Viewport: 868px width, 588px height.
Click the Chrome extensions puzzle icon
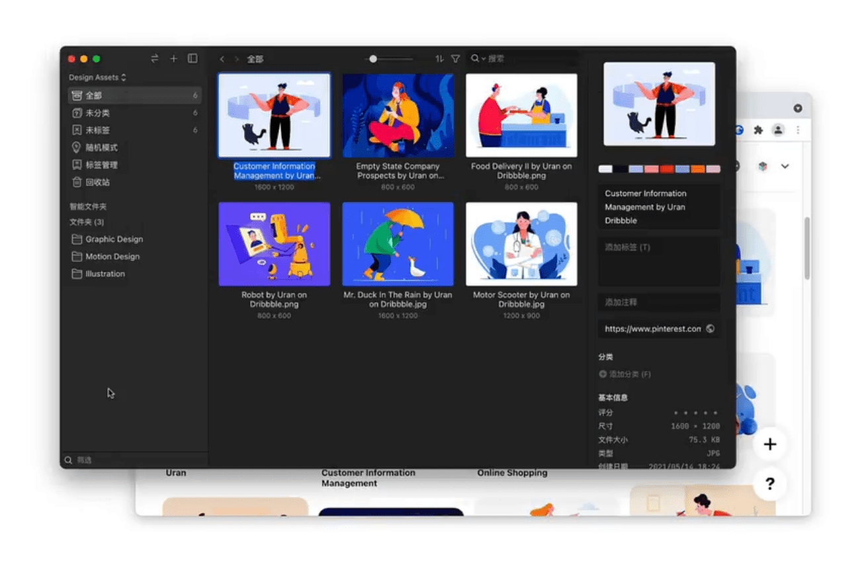pyautogui.click(x=758, y=130)
